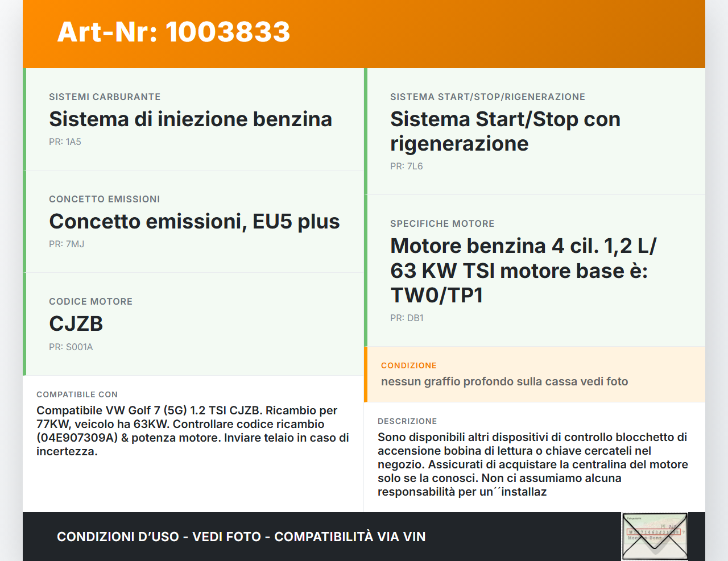Screen dimensions: 728x561
Task: Select the Motore benzina 4 cil. heading
Action: point(523,271)
